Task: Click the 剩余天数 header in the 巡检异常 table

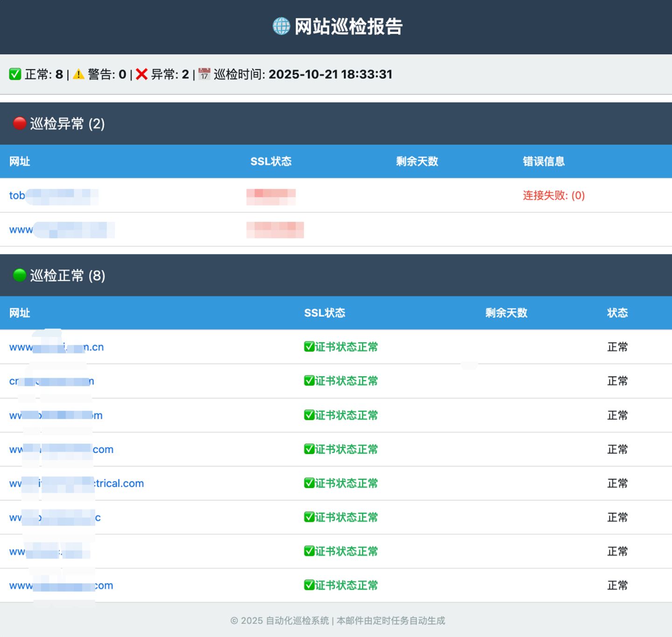Action: [x=417, y=162]
